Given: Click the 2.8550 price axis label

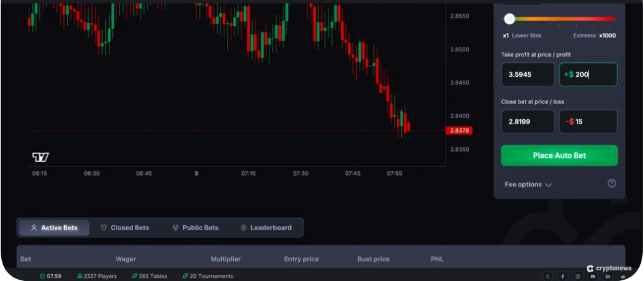Looking at the screenshot, I should [x=460, y=16].
